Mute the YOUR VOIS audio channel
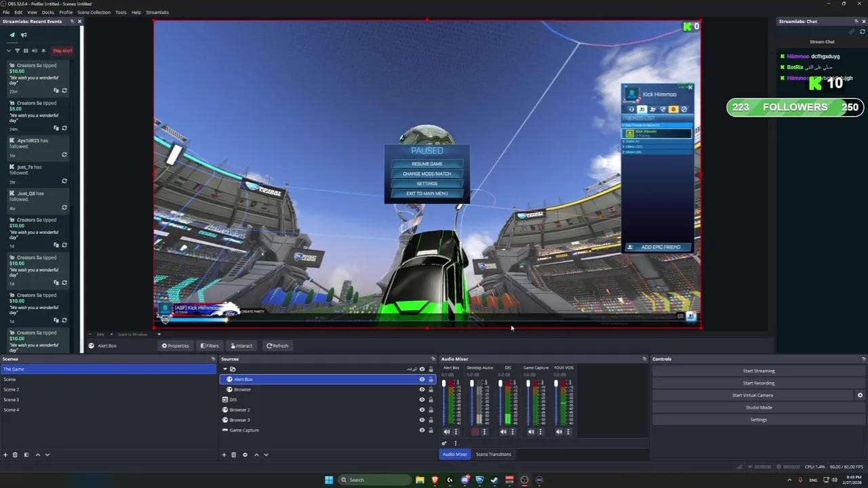The image size is (868, 488). coord(559,432)
